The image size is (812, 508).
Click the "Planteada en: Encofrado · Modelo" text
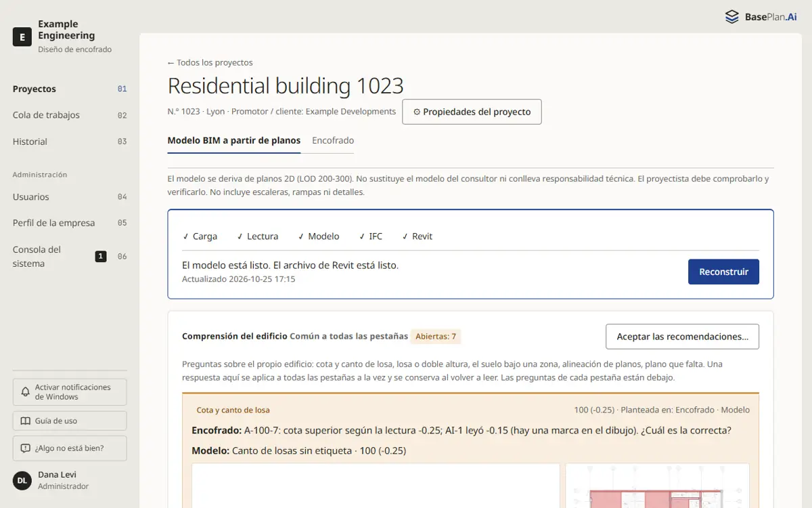pos(685,410)
